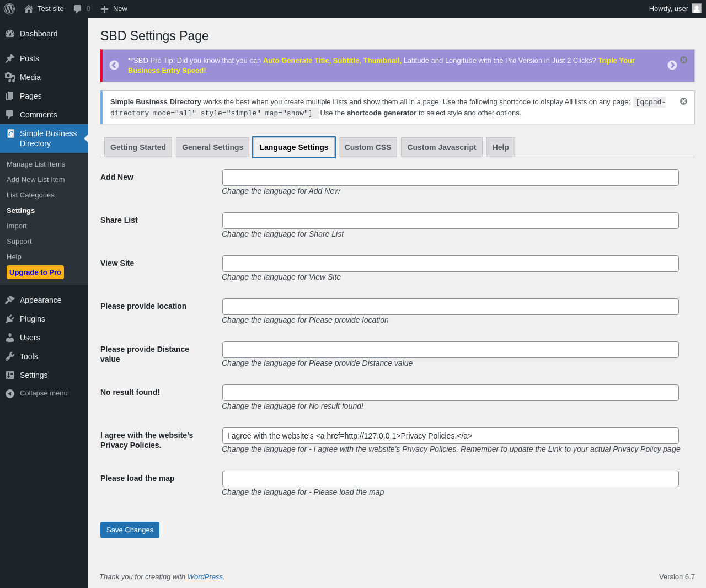Click the Settings sliders icon

point(10,375)
